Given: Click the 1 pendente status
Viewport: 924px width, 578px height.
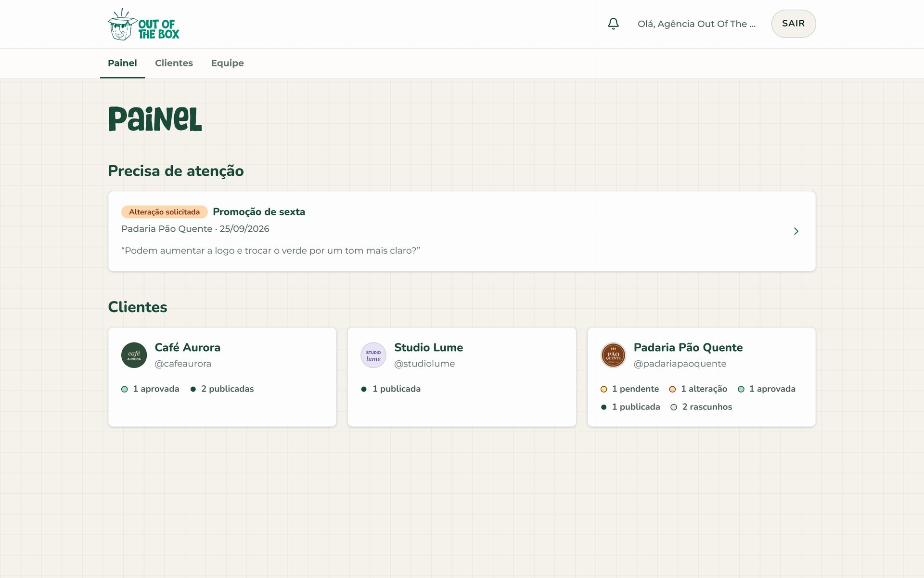Looking at the screenshot, I should (629, 389).
